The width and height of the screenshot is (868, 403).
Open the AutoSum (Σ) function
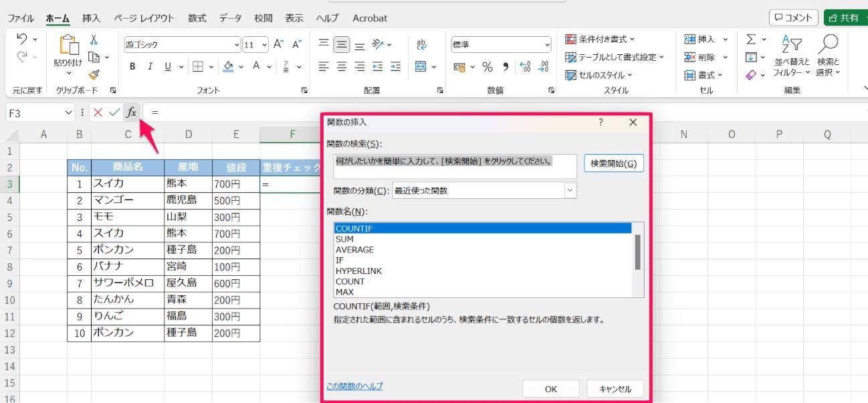(x=750, y=39)
